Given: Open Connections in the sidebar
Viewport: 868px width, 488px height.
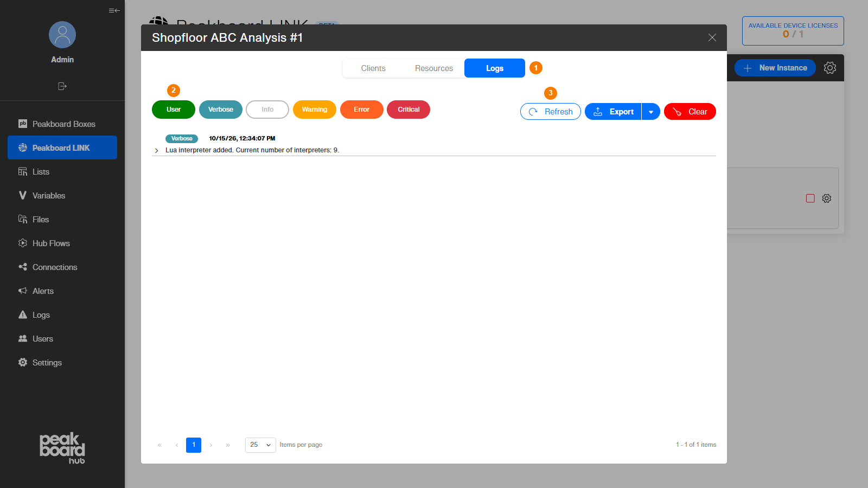Looking at the screenshot, I should 62,267.
